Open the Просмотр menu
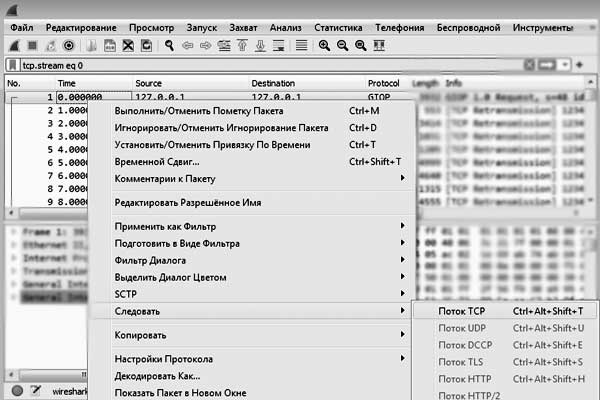The height and width of the screenshot is (400, 600). [x=152, y=28]
